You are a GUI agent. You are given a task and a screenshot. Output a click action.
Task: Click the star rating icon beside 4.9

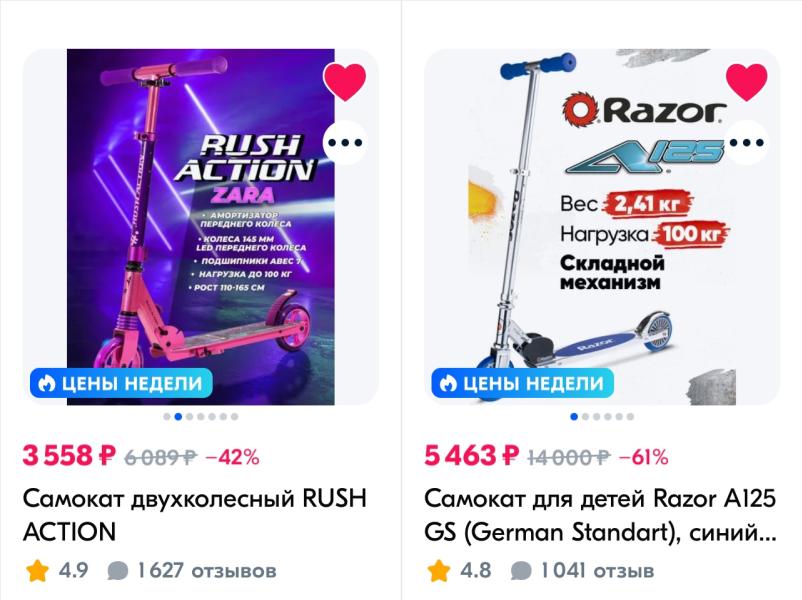pyautogui.click(x=38, y=571)
